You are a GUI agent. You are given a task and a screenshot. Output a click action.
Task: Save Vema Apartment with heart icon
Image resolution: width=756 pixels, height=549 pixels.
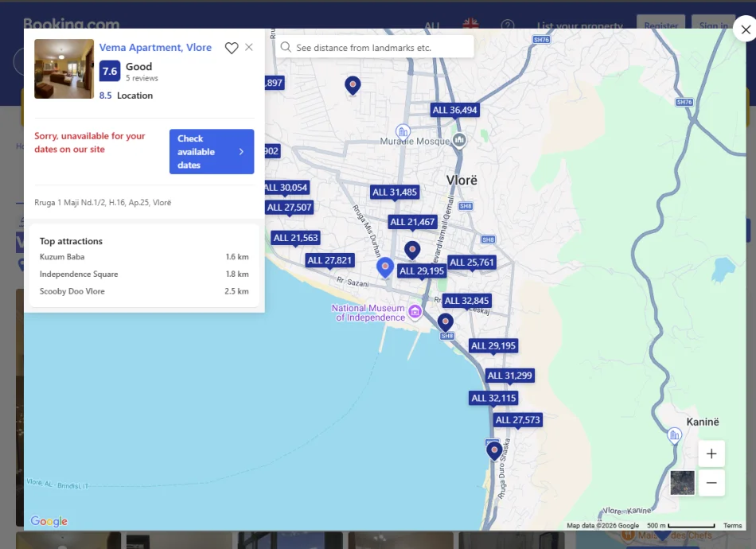click(232, 48)
